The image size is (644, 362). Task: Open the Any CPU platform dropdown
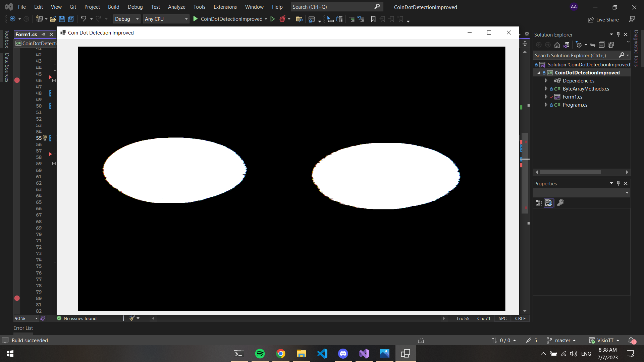click(x=166, y=19)
